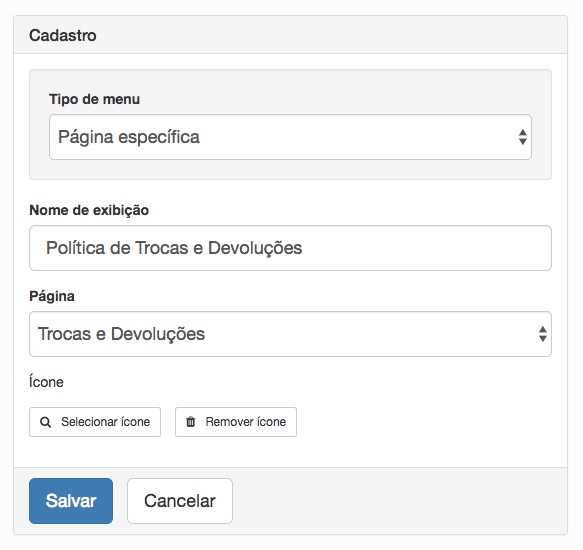Click the 'Tipo de menu' label
Image resolution: width=583 pixels, height=550 pixels.
94,99
